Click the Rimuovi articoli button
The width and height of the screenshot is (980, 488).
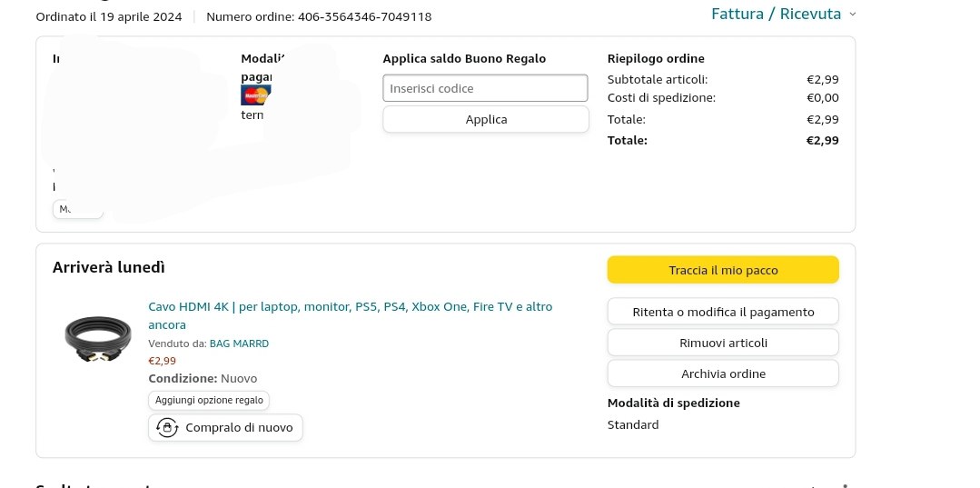coord(723,343)
